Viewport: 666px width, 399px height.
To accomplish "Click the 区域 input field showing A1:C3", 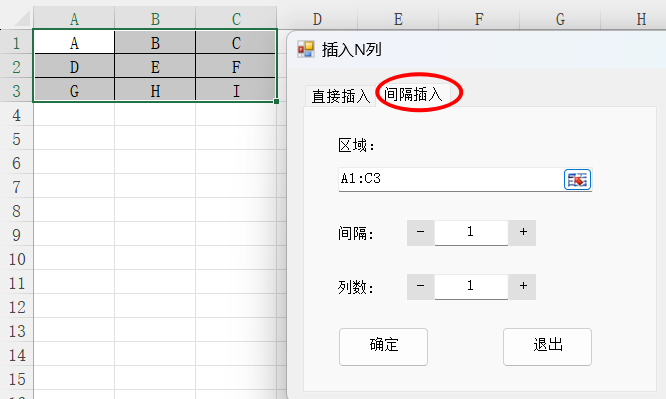I will [451, 179].
